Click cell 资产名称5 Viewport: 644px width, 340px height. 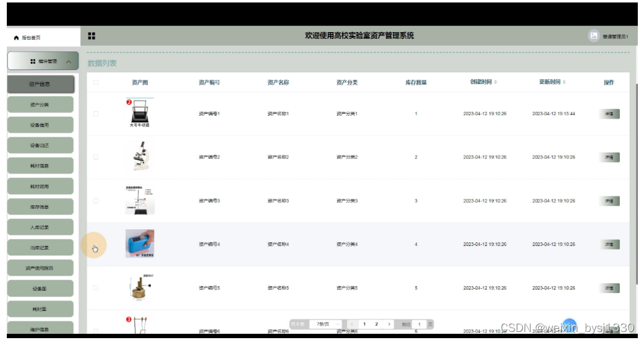point(278,288)
